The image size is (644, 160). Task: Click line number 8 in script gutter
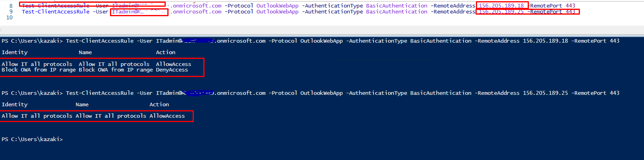11,6
